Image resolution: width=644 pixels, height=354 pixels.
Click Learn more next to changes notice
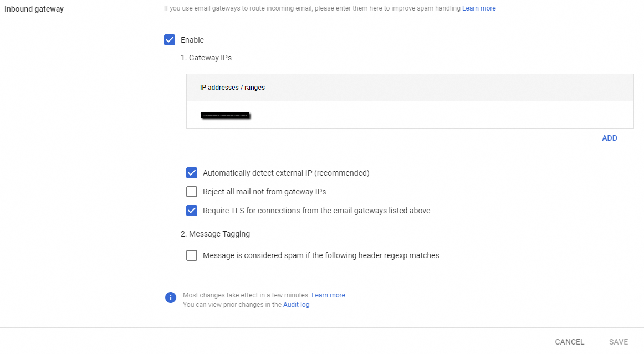[328, 295]
